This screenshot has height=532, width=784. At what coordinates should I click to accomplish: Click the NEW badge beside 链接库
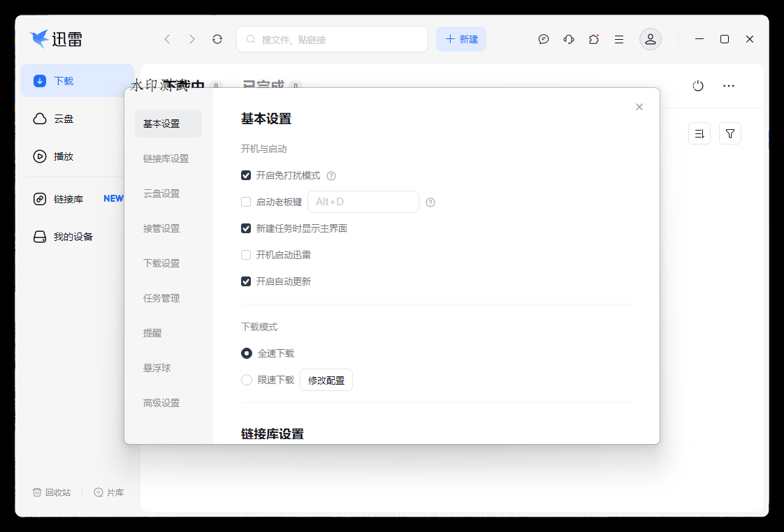113,199
